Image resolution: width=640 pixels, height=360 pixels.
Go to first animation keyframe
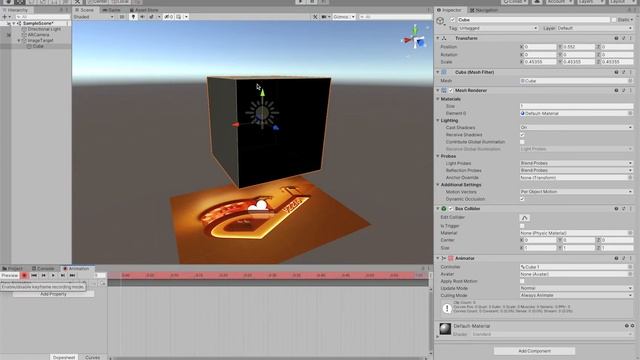[x=34, y=276]
